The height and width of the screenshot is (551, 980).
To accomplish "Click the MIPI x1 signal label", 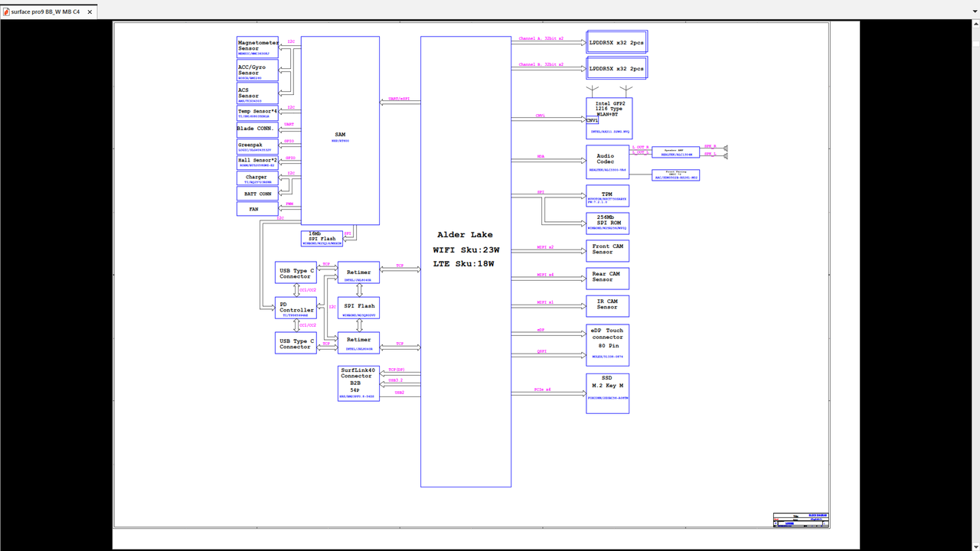I will (x=545, y=303).
